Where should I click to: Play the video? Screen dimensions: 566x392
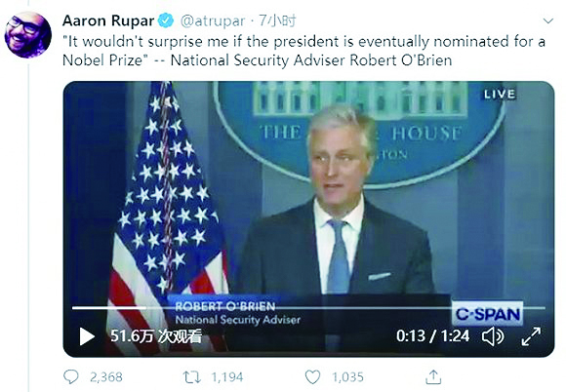pos(87,336)
